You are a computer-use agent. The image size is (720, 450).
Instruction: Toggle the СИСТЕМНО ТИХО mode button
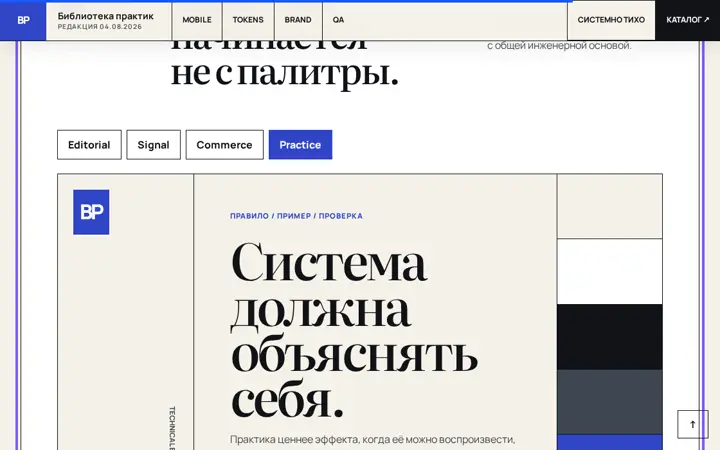(x=611, y=20)
